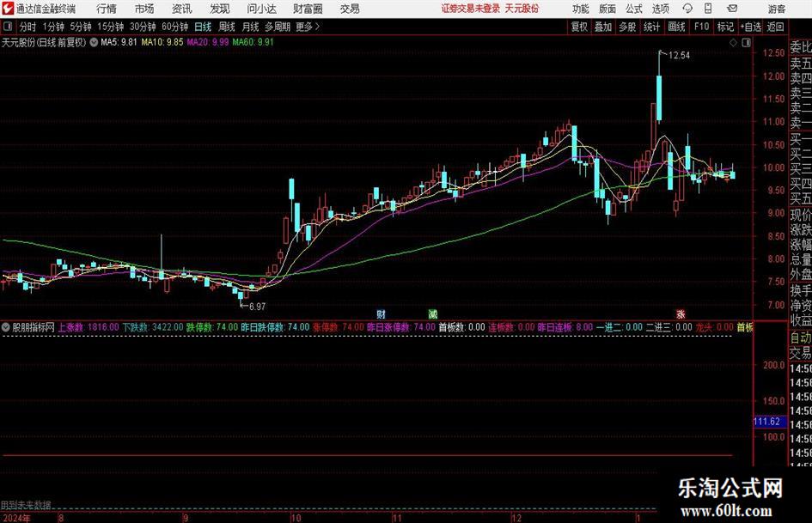Click the 减 marker on the chart
This screenshot has height=523, width=812.
[x=432, y=313]
